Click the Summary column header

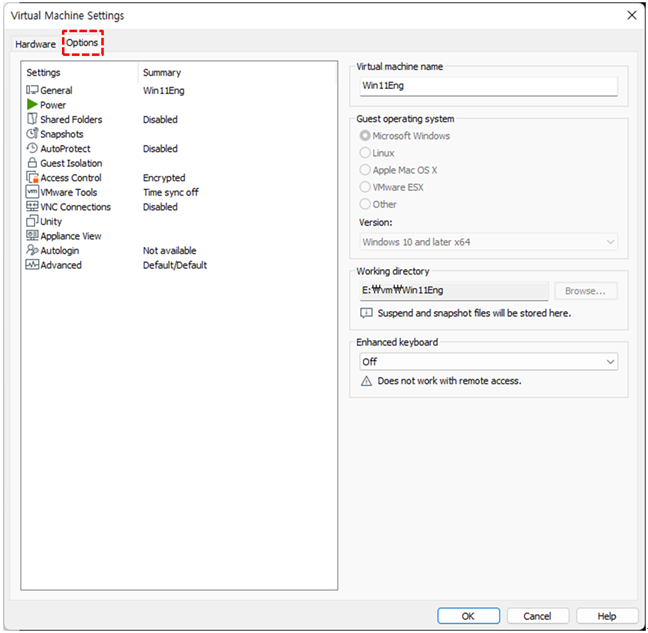[162, 73]
